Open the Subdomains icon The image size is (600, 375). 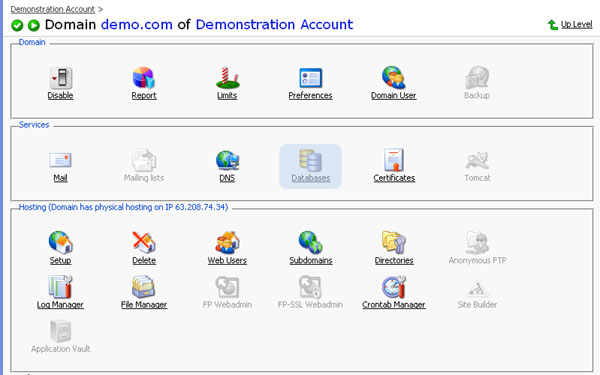pyautogui.click(x=310, y=242)
